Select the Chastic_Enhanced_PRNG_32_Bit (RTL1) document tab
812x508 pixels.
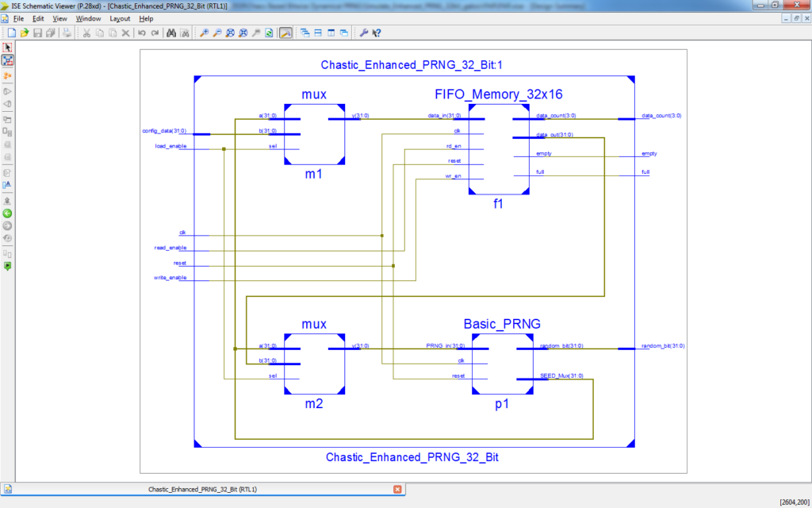[202, 490]
